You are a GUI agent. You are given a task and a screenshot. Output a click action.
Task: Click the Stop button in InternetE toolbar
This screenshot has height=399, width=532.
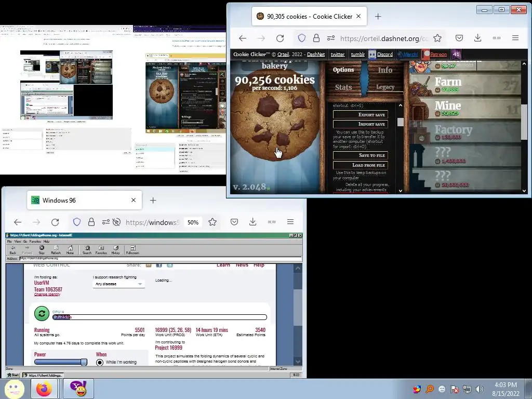click(x=42, y=250)
